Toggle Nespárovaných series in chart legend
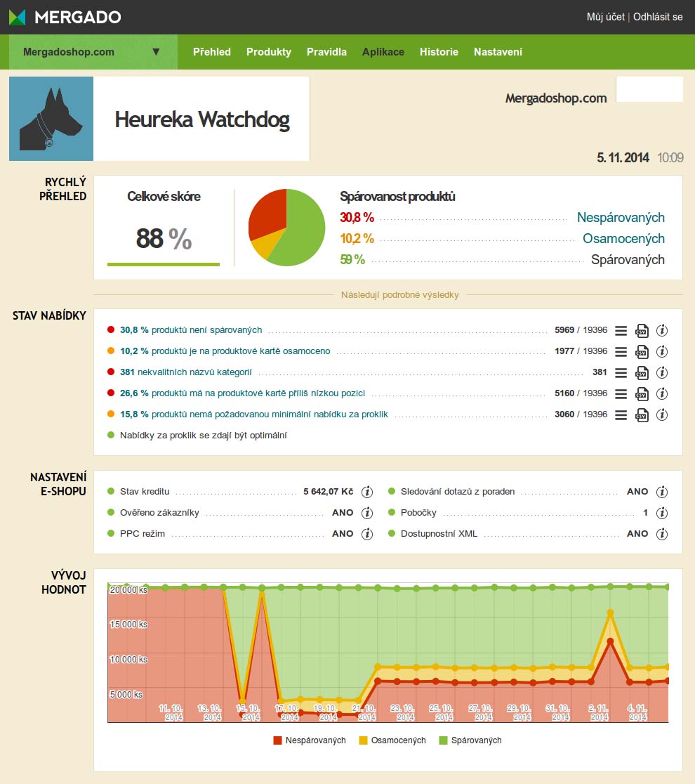 point(309,740)
